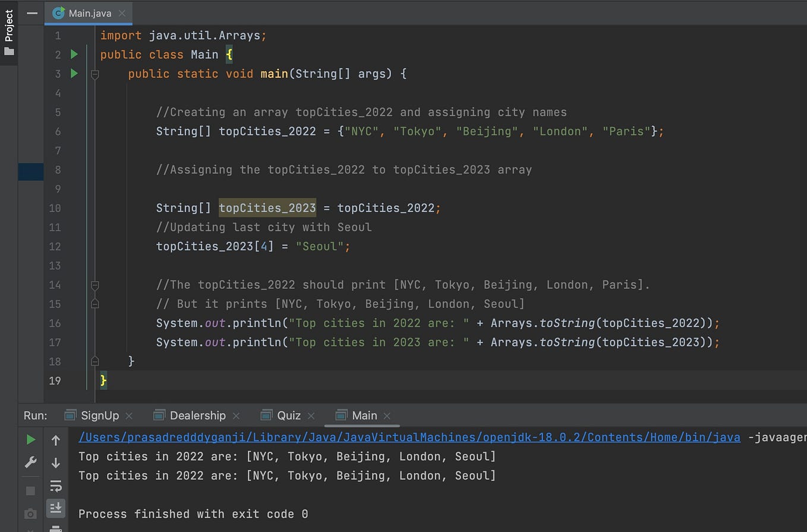This screenshot has height=532, width=807.
Task: Jump down the stack trace with down arrow
Action: 56,462
